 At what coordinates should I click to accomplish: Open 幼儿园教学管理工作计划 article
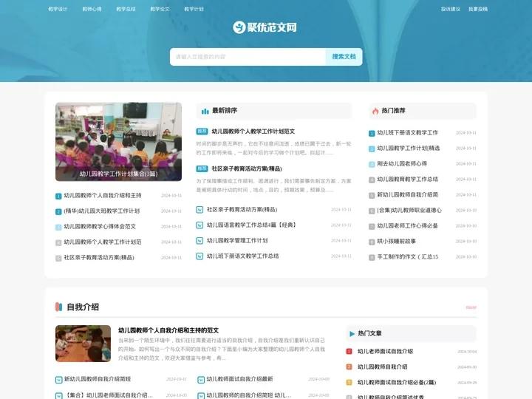point(237,241)
